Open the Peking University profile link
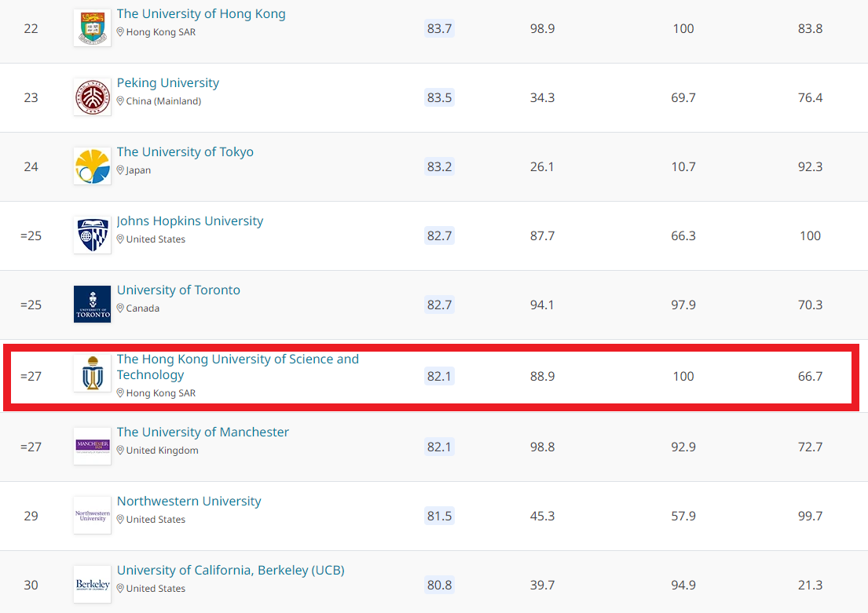868x613 pixels. pos(168,83)
